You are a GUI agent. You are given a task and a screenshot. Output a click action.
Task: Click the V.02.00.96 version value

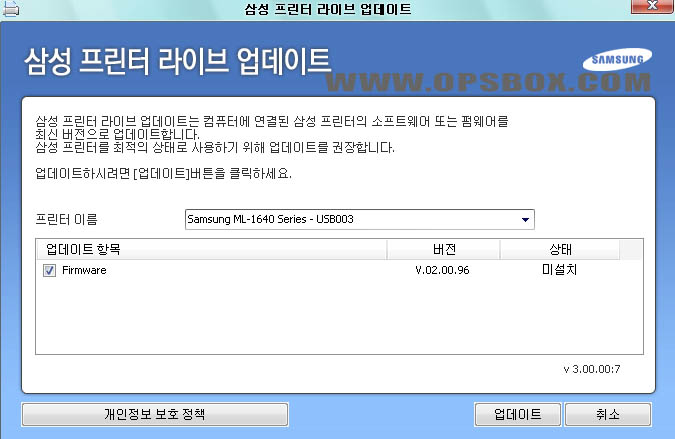click(442, 270)
